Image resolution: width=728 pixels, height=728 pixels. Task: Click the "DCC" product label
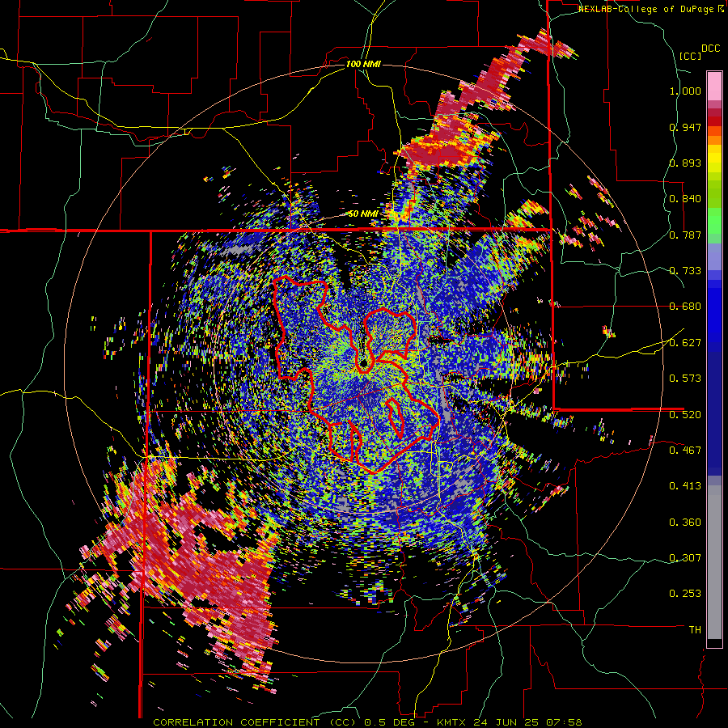[x=710, y=49]
